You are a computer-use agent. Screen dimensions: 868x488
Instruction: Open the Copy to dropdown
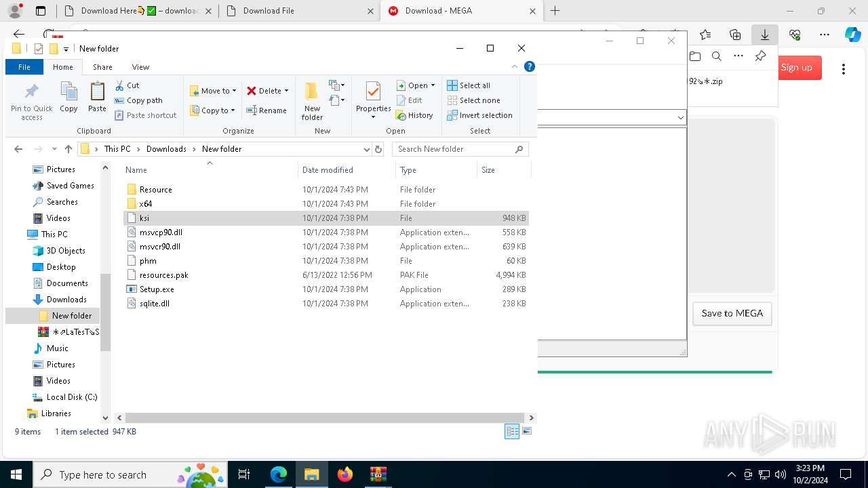[x=212, y=110]
